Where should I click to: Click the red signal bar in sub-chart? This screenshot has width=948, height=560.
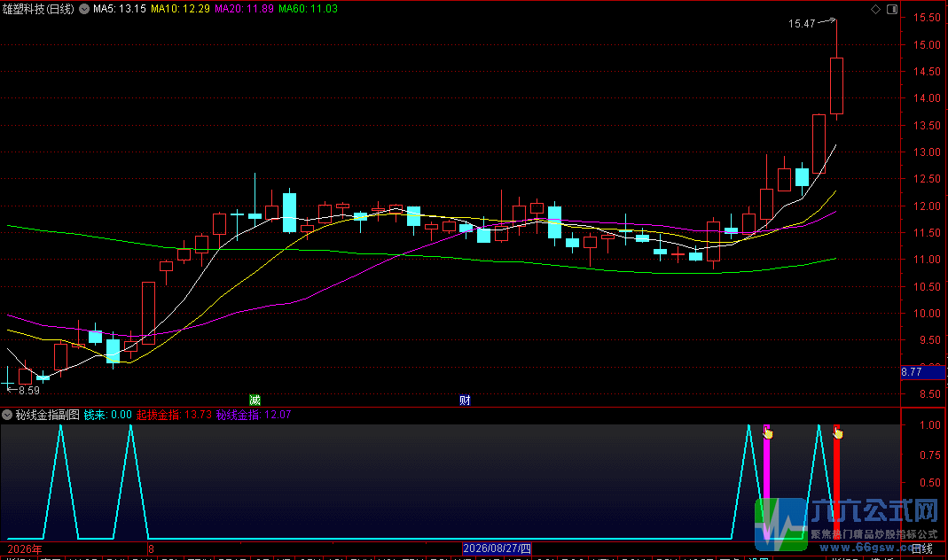click(837, 483)
